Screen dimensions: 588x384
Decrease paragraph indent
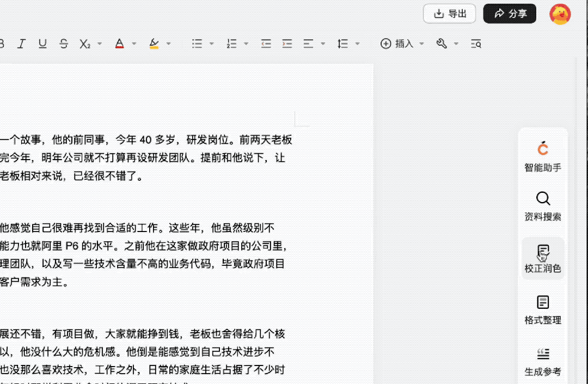pyautogui.click(x=266, y=44)
